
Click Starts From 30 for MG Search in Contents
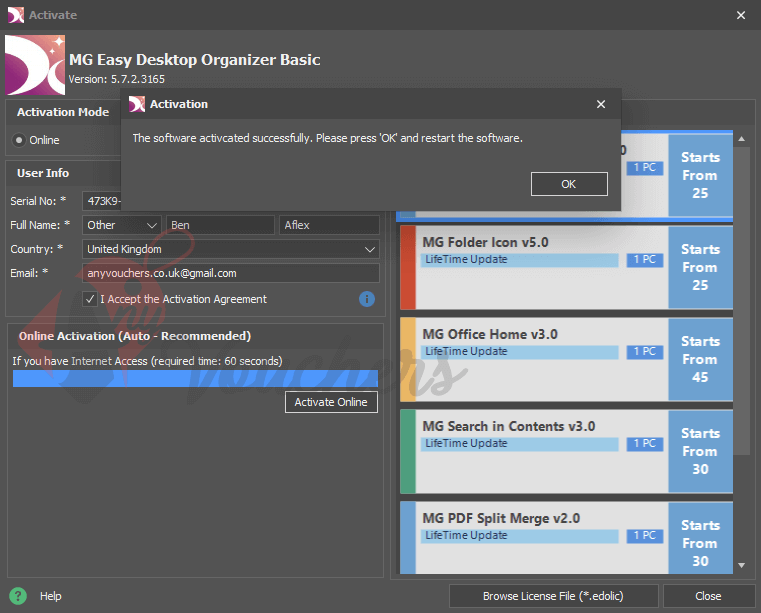pos(700,451)
